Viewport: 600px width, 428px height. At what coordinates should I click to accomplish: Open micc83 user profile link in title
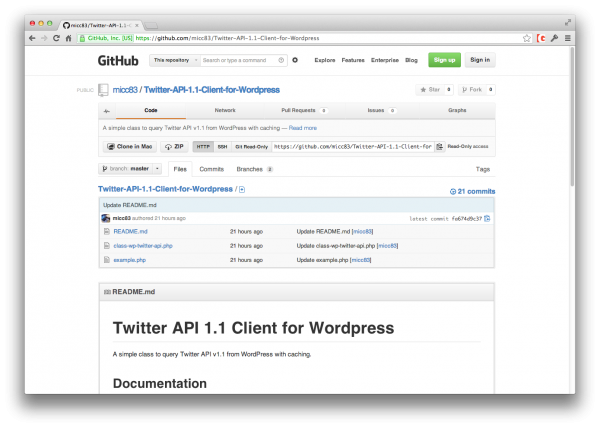[125, 90]
